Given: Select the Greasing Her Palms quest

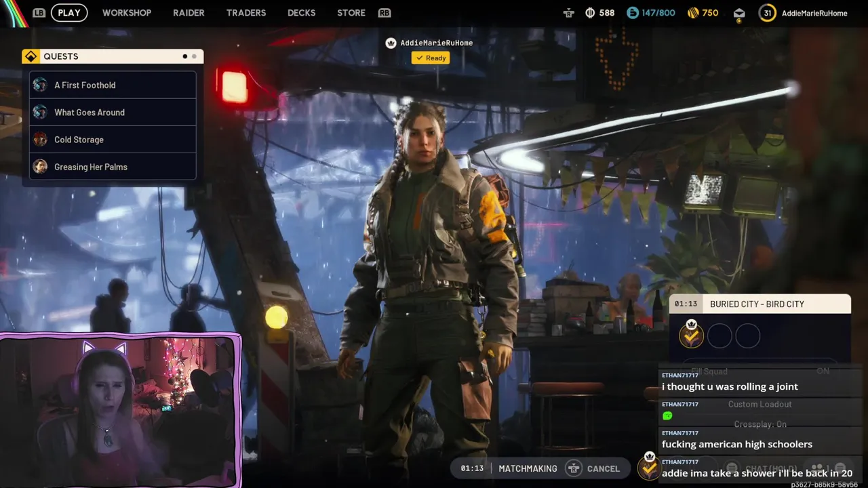Looking at the screenshot, I should 113,166.
